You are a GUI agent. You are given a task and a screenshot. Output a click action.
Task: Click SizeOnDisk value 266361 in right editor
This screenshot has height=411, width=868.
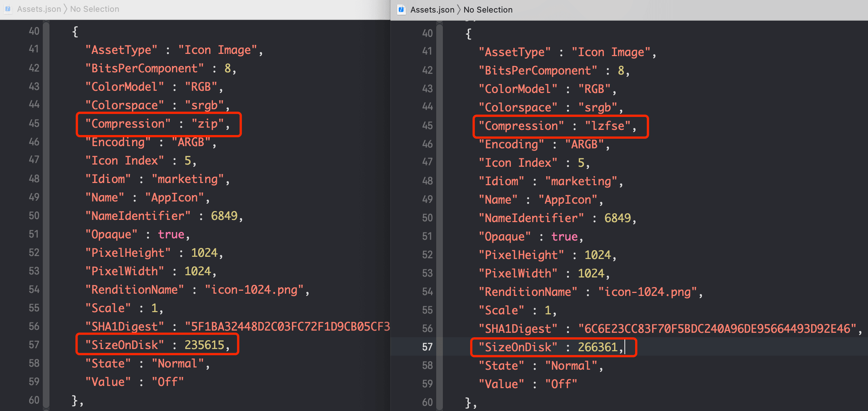[597, 347]
